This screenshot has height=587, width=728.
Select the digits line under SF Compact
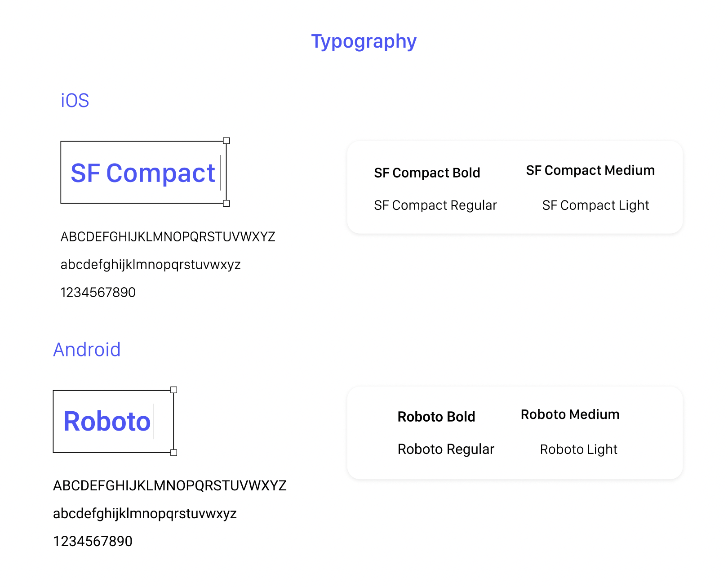98,293
